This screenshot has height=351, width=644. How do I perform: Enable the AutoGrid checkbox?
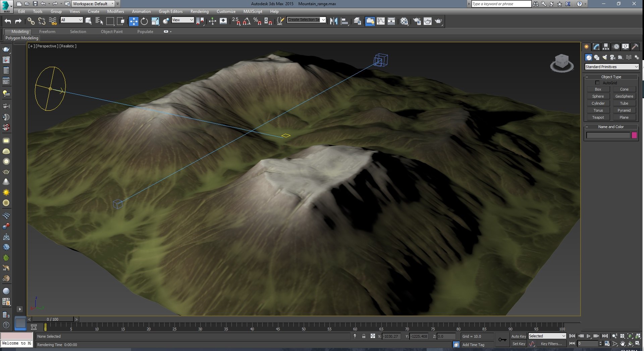[x=597, y=83]
